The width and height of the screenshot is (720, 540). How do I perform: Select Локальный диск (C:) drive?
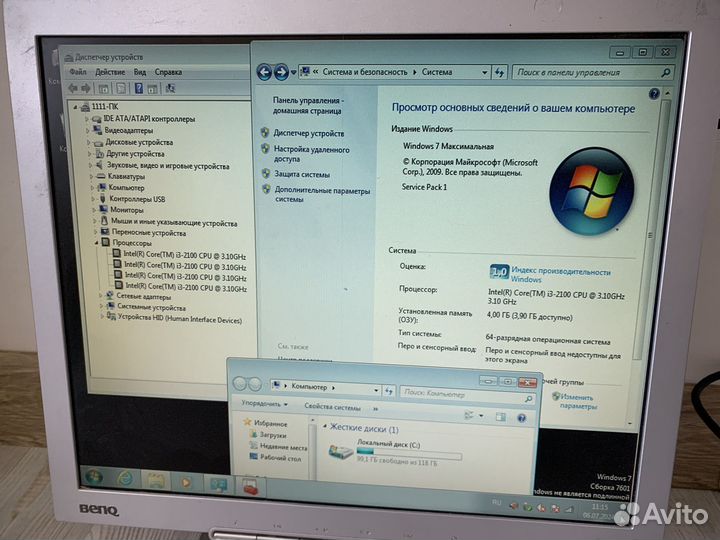coord(395,452)
